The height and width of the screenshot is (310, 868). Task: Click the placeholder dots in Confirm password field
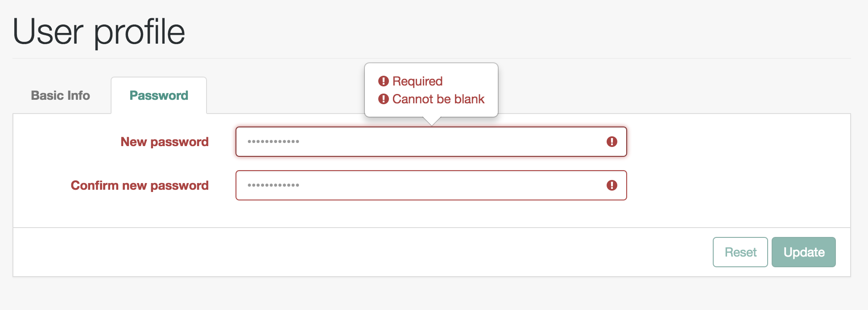tap(273, 185)
